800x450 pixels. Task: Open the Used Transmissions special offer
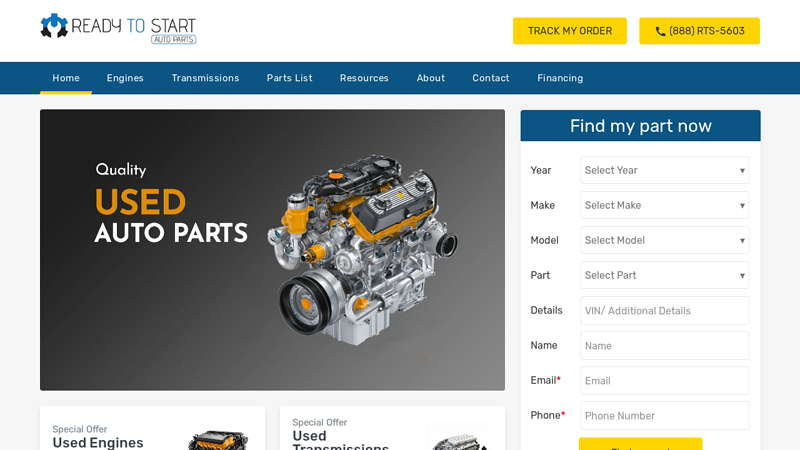[x=392, y=428]
